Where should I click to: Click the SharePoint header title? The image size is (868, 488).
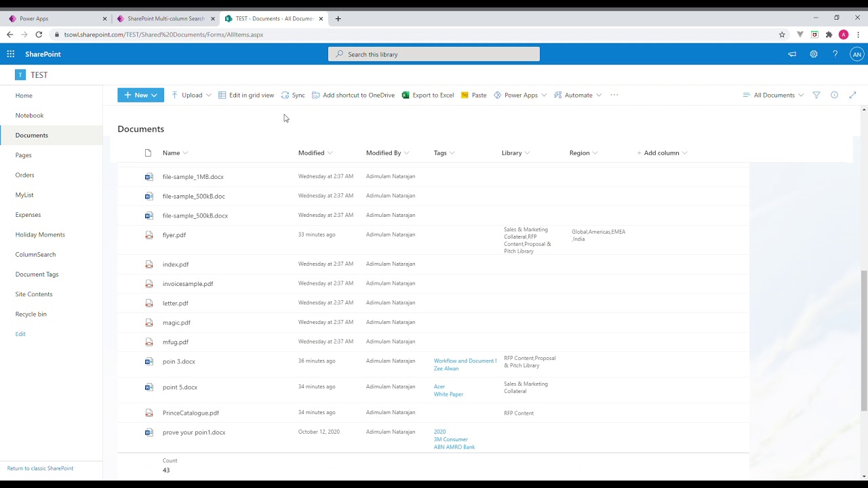(43, 54)
